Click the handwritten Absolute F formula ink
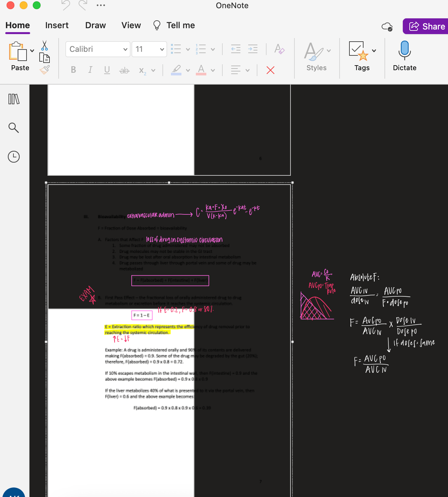448x497 pixels. [392, 323]
